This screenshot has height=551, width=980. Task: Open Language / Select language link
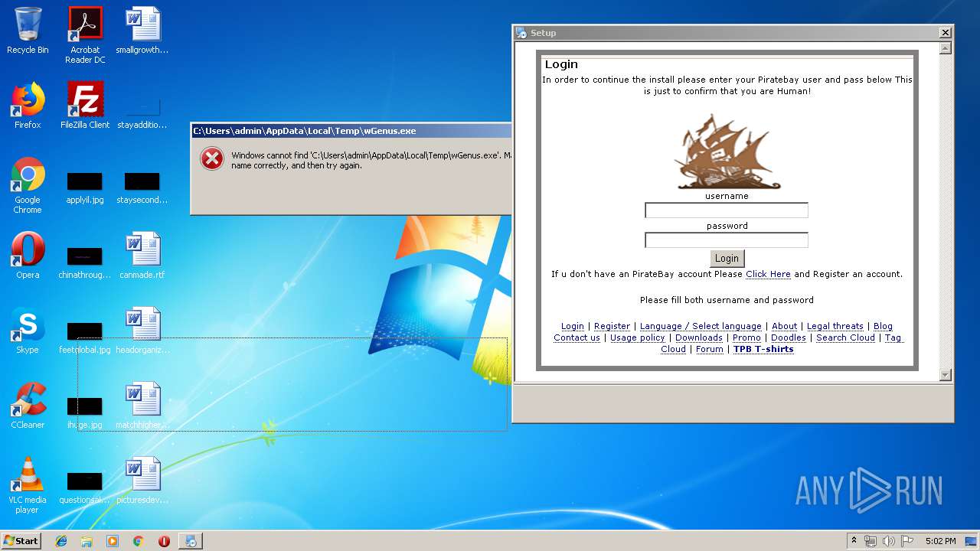701,326
